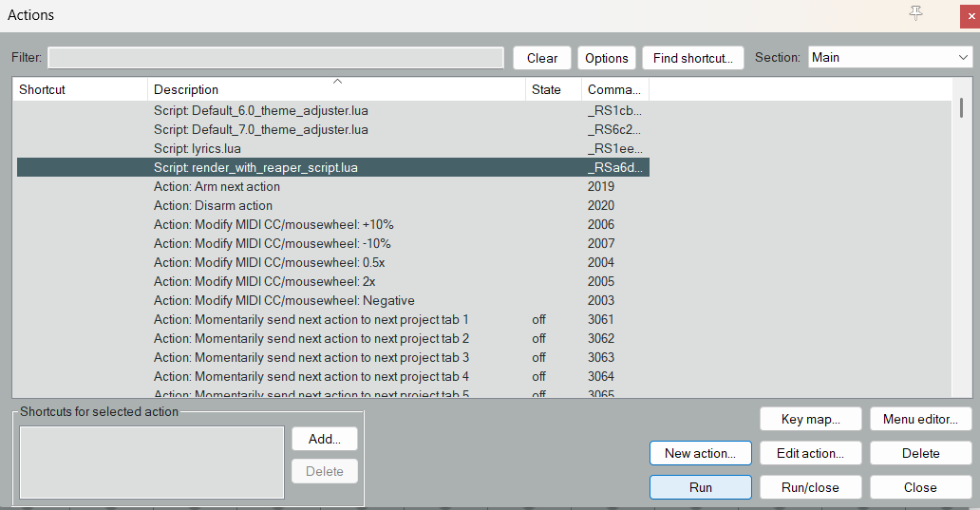
Task: Select Script: lyrics.lua row
Action: click(332, 149)
